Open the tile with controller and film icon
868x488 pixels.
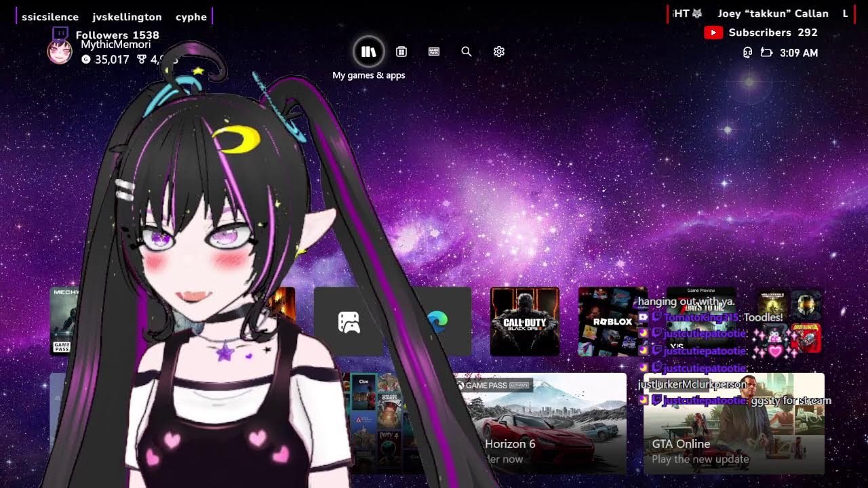pyautogui.click(x=349, y=321)
